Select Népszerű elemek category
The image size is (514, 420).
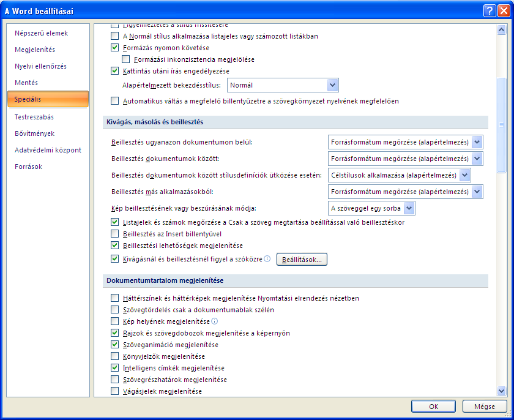pyautogui.click(x=48, y=33)
